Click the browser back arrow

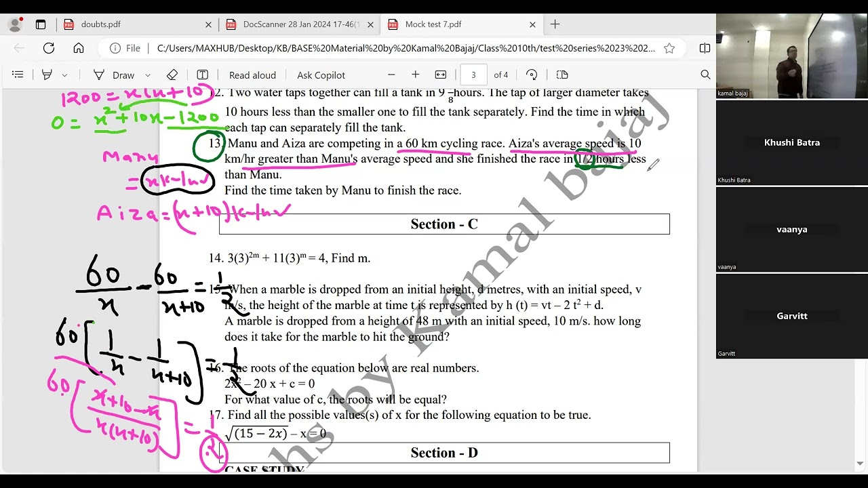click(x=19, y=48)
